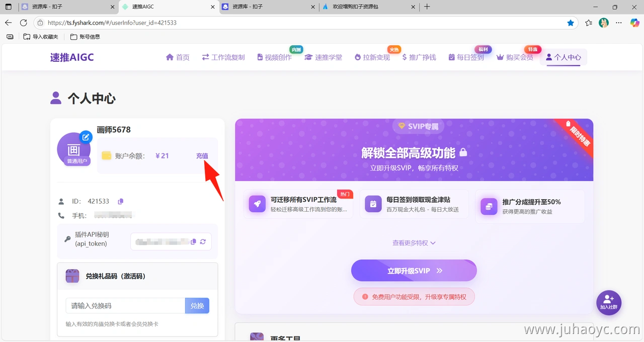Open the browser favorites list
Screen dimensions: 644x342
(589, 23)
